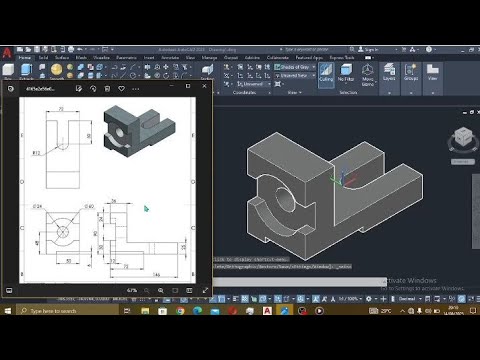This screenshot has width=480, height=360.
Task: Open Microsoft Edge from the taskbar
Action: pos(197,311)
